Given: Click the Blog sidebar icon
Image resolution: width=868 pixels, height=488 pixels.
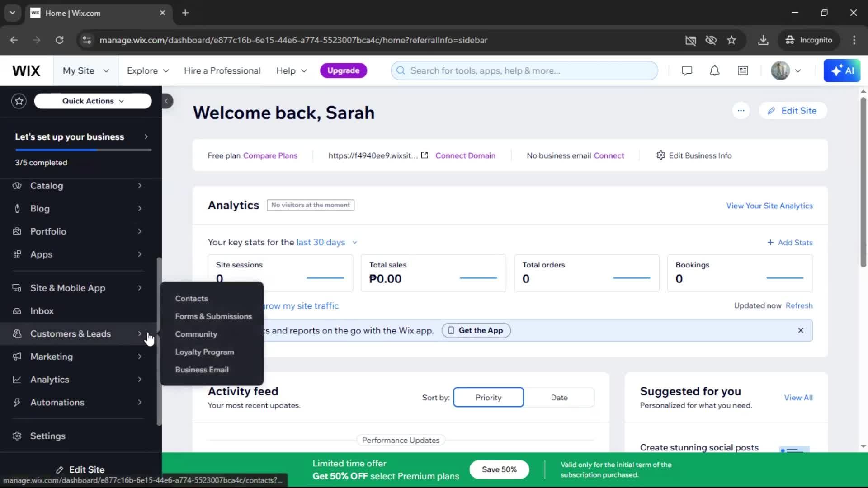Looking at the screenshot, I should coord(17,209).
